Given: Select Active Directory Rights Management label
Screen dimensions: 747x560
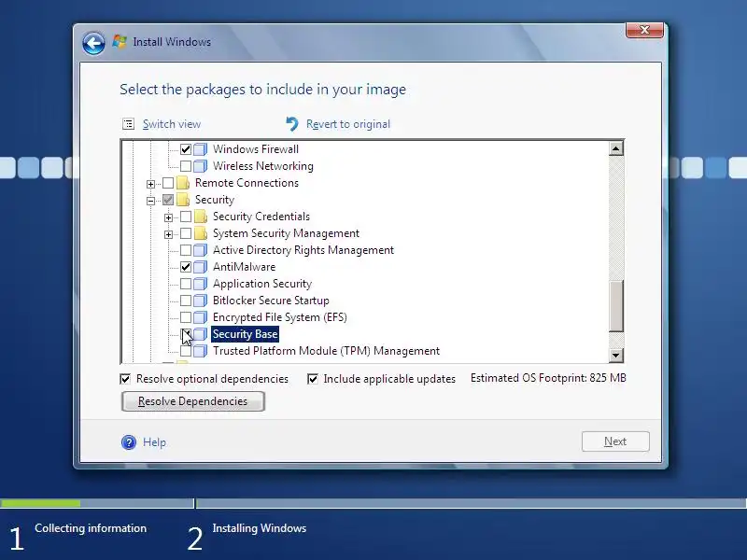Looking at the screenshot, I should [303, 250].
